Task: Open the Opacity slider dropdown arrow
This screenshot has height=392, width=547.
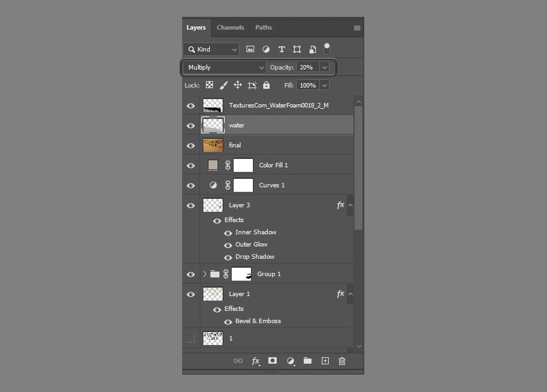Action: tap(324, 68)
